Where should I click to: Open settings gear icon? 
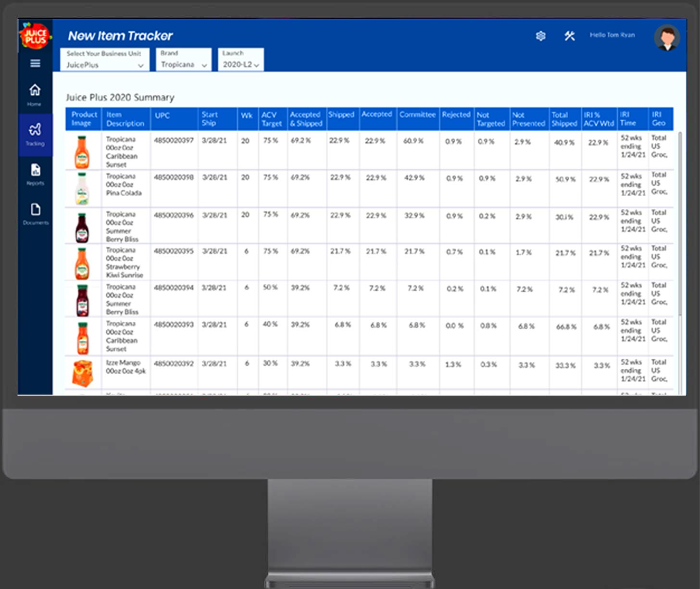coord(541,36)
